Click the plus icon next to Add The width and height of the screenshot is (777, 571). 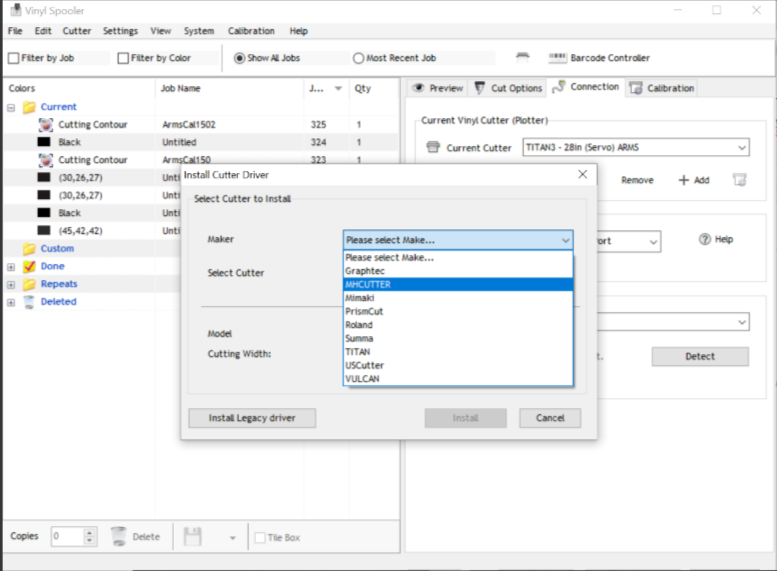pyautogui.click(x=684, y=180)
